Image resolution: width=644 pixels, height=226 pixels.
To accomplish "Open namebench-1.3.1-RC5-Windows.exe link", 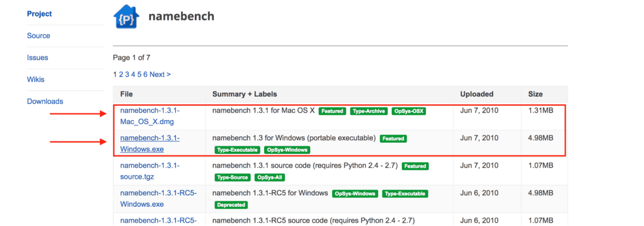I will click(x=158, y=199).
